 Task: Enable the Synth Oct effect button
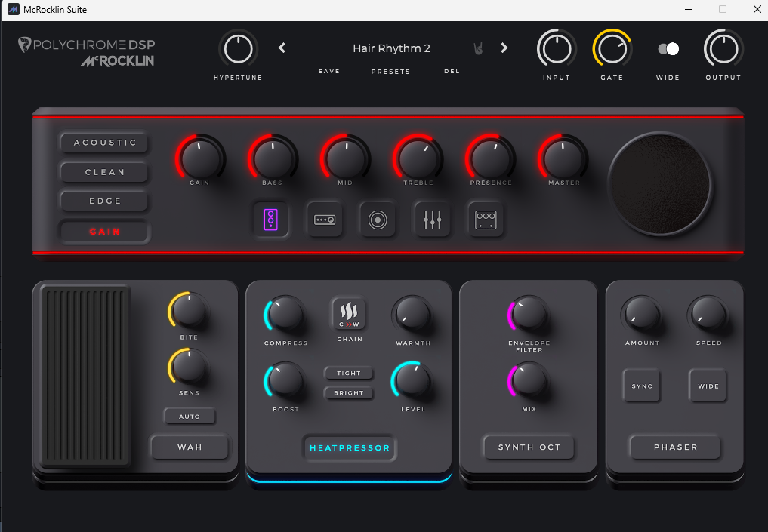pos(529,447)
